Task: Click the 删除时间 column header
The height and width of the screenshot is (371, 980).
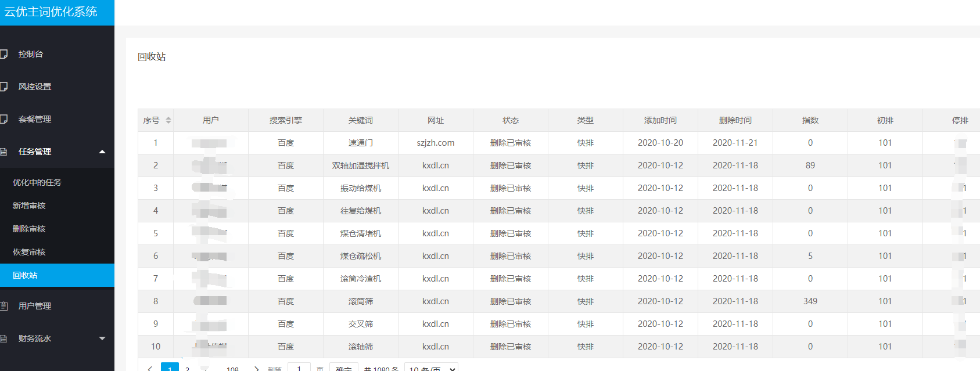Action: (x=735, y=120)
